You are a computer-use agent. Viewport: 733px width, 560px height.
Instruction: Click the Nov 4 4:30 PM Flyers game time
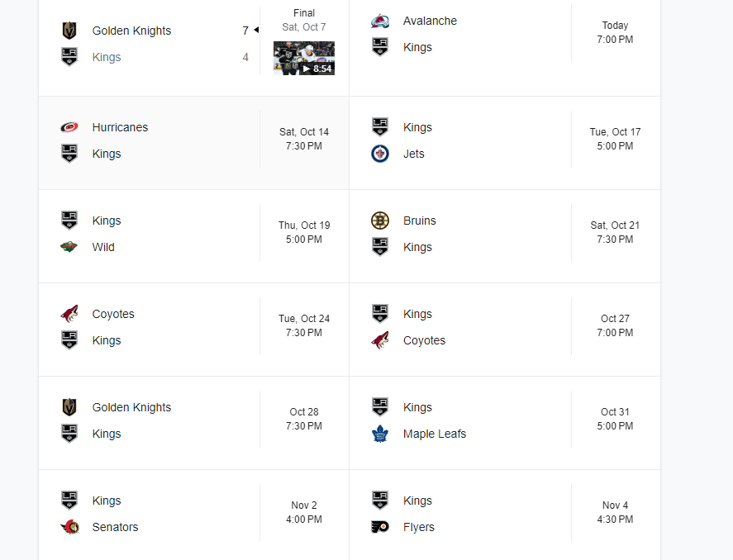point(615,512)
